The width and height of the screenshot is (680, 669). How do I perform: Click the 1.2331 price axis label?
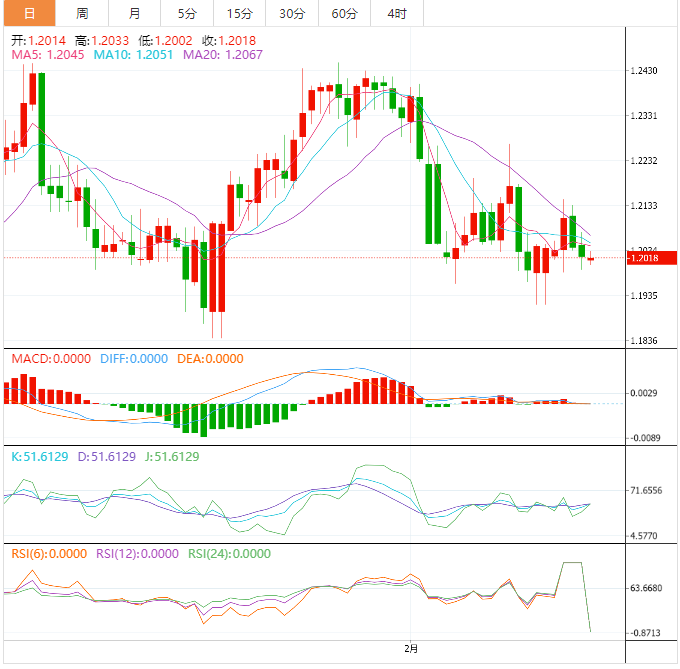(644, 116)
